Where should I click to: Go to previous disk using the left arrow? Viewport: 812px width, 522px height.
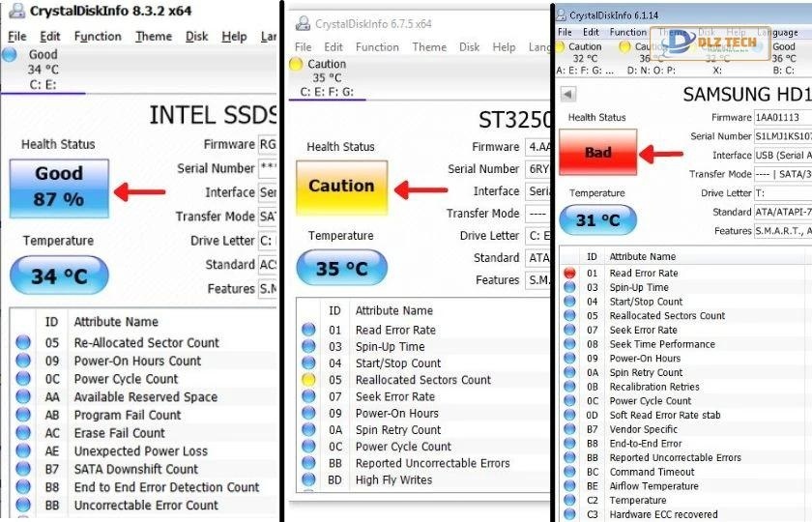[568, 94]
